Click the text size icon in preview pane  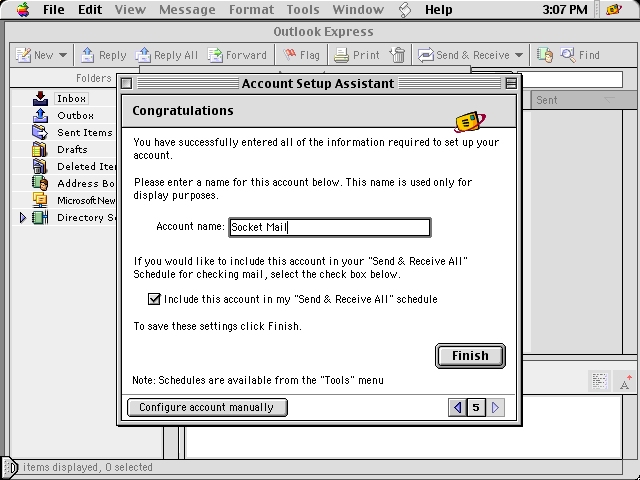(x=624, y=382)
